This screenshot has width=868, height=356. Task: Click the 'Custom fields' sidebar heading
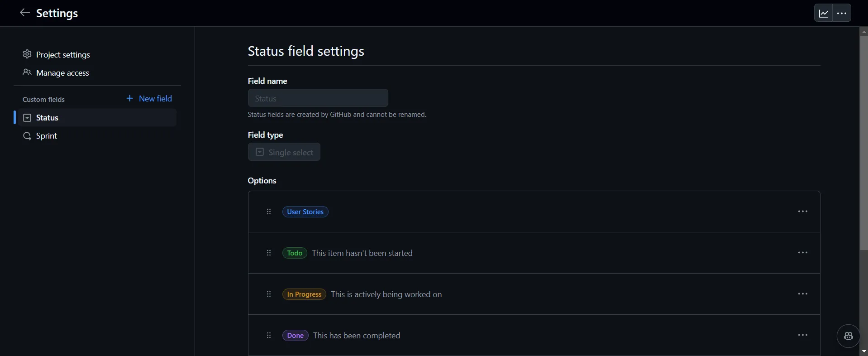tap(44, 99)
